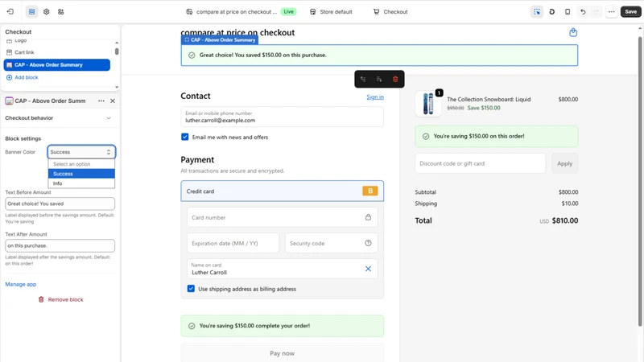
Task: Open the Manage app link
Action: pyautogui.click(x=21, y=284)
